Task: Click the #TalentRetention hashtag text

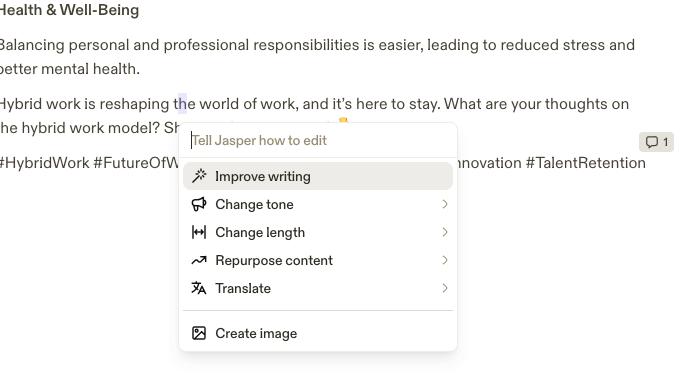Action: coord(586,163)
